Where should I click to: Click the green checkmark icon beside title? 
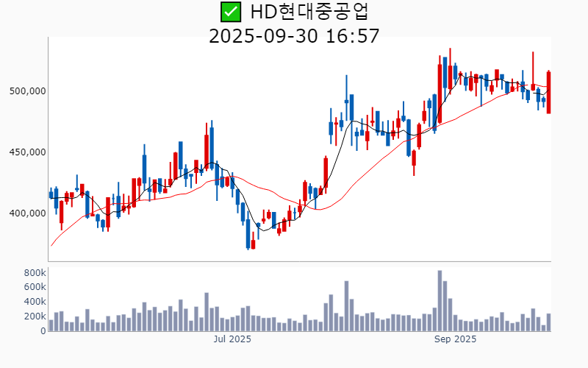230,12
